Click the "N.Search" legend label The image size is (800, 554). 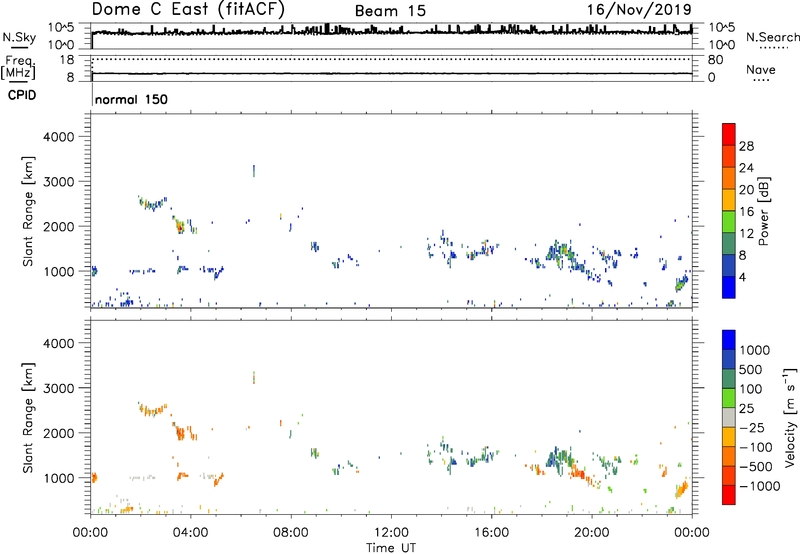(772, 37)
